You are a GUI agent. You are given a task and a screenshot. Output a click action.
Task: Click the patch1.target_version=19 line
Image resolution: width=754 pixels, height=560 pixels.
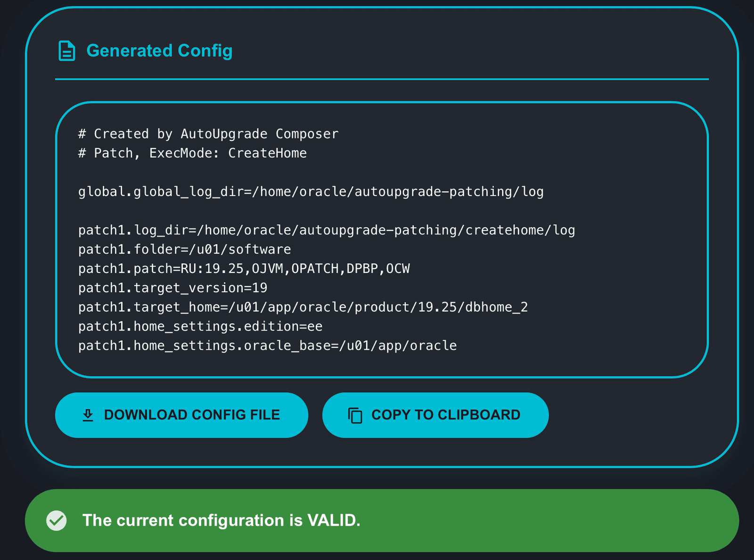click(x=172, y=288)
